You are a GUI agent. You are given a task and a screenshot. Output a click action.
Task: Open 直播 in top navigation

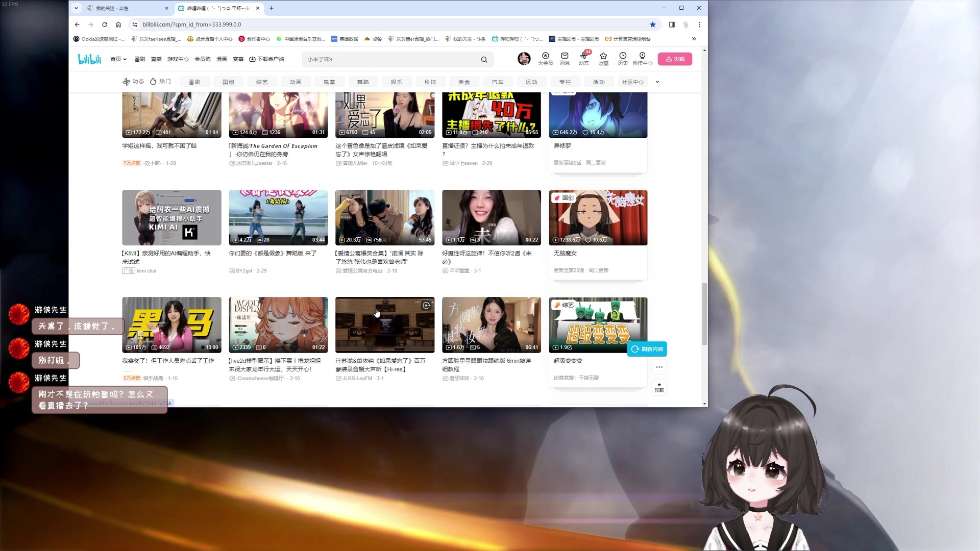click(156, 59)
